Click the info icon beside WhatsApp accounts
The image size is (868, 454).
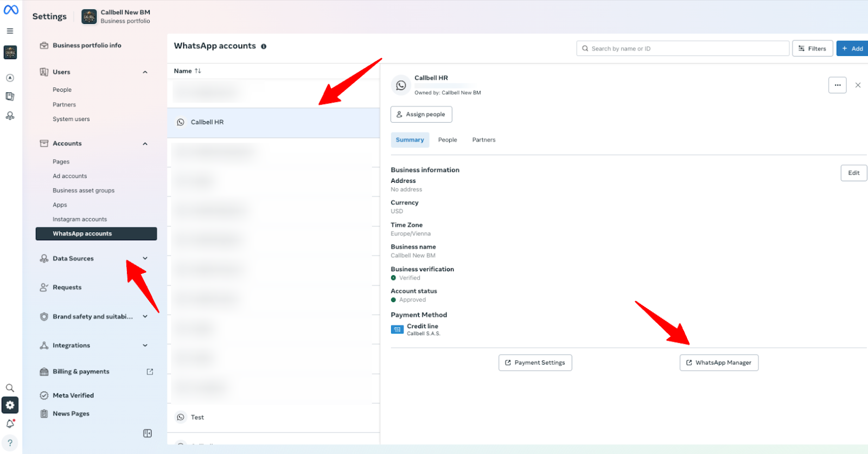pos(264,47)
